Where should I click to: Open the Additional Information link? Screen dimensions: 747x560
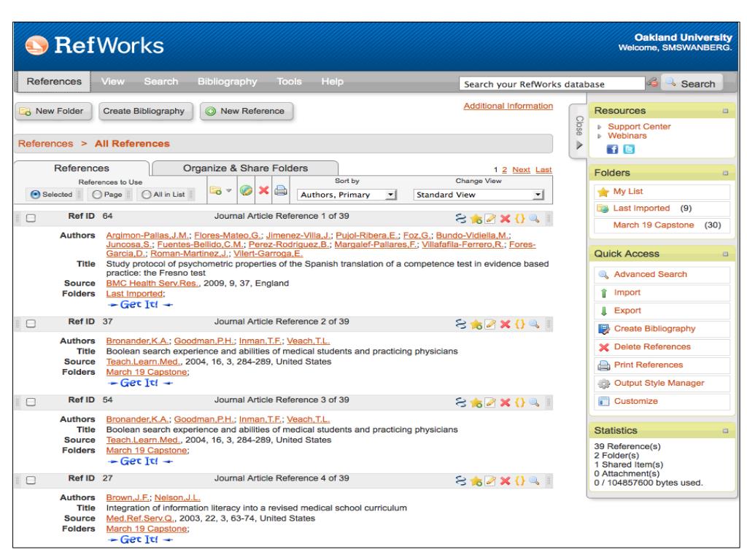pos(508,106)
